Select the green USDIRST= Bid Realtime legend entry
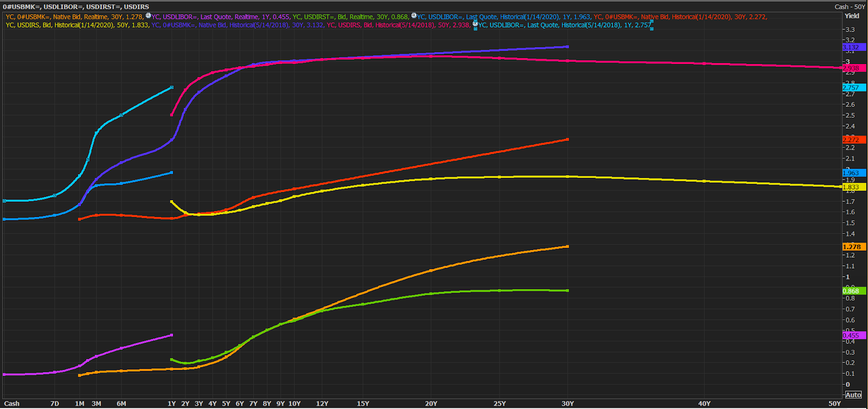Viewport: 868px width, 409px height. pos(350,17)
